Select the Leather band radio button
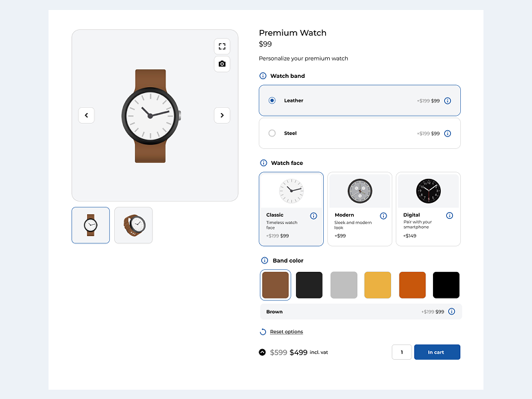 272,100
